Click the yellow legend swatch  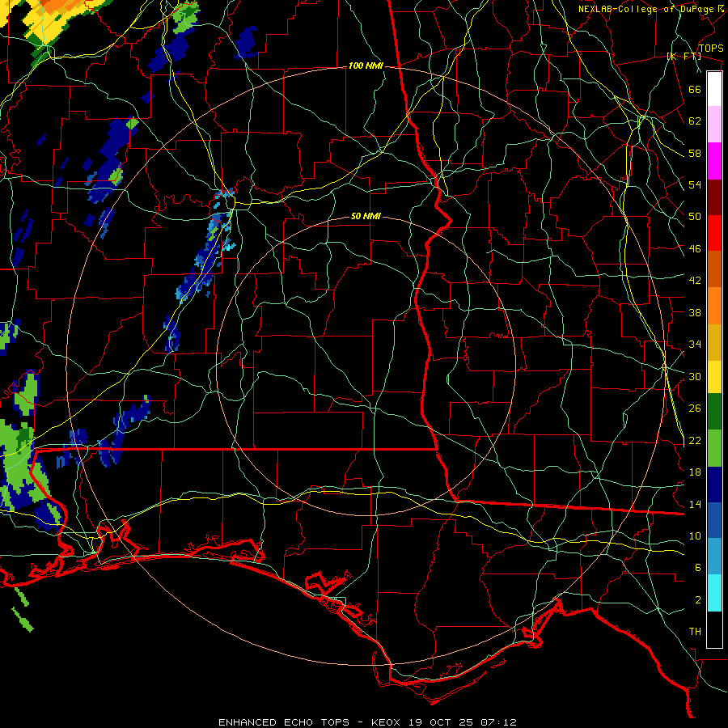point(714,376)
